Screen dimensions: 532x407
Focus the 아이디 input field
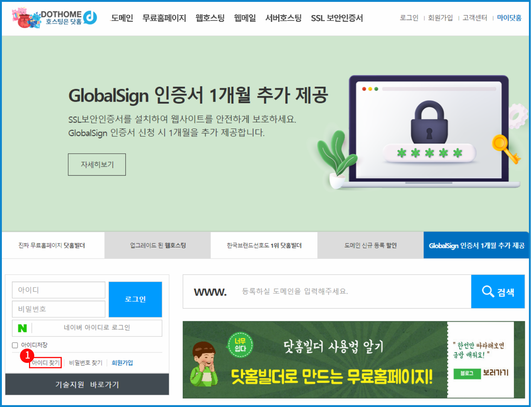[x=59, y=290]
